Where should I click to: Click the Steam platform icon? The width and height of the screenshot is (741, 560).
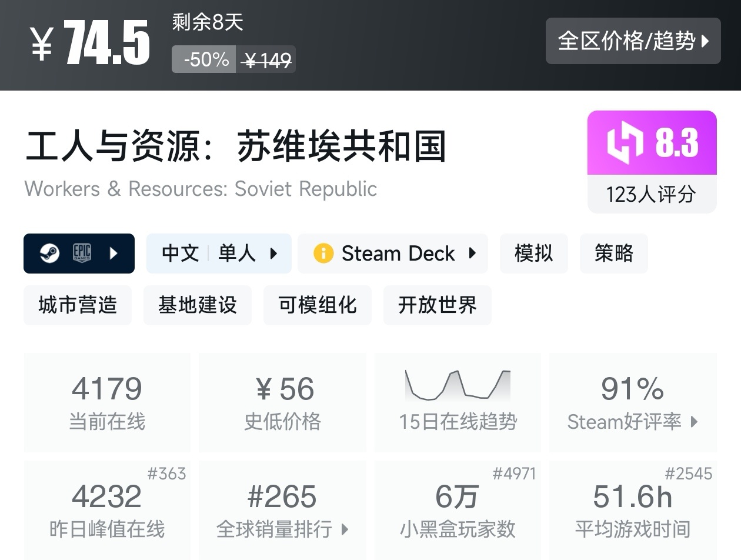(49, 254)
